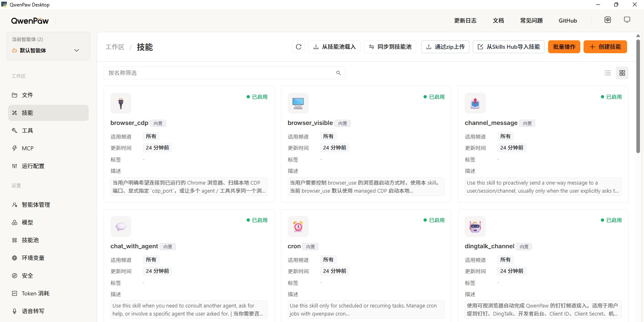Click the chat_with_agent speech bubble icon
Image resolution: width=644 pixels, height=322 pixels.
[121, 226]
